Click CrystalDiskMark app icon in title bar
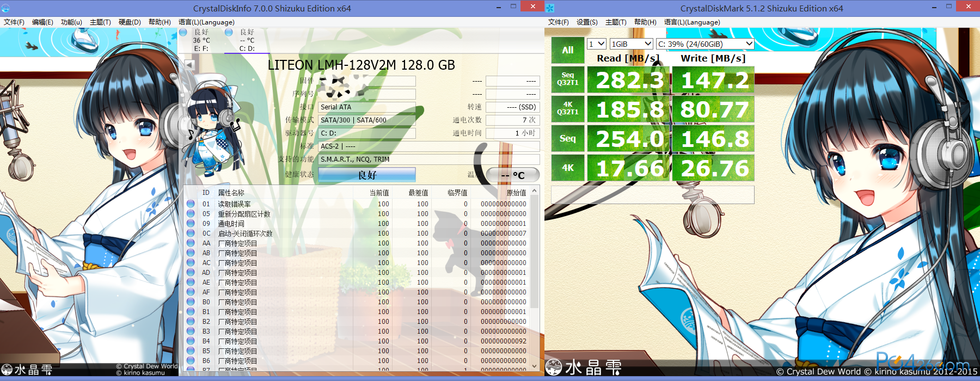The image size is (980, 381). click(x=550, y=8)
